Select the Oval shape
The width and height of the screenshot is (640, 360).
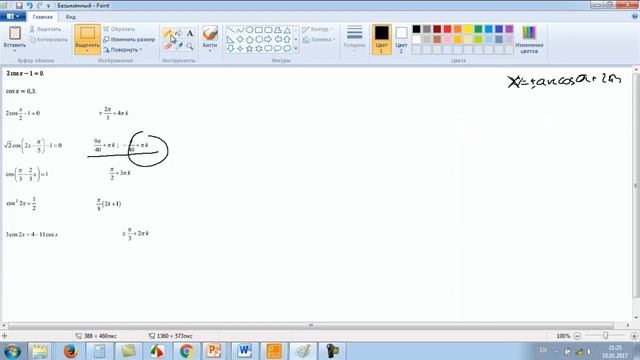[x=249, y=30]
